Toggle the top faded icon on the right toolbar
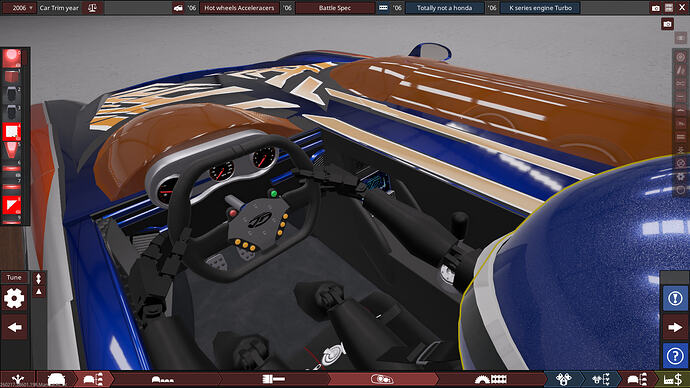Image resolution: width=690 pixels, height=388 pixels. pos(680,38)
